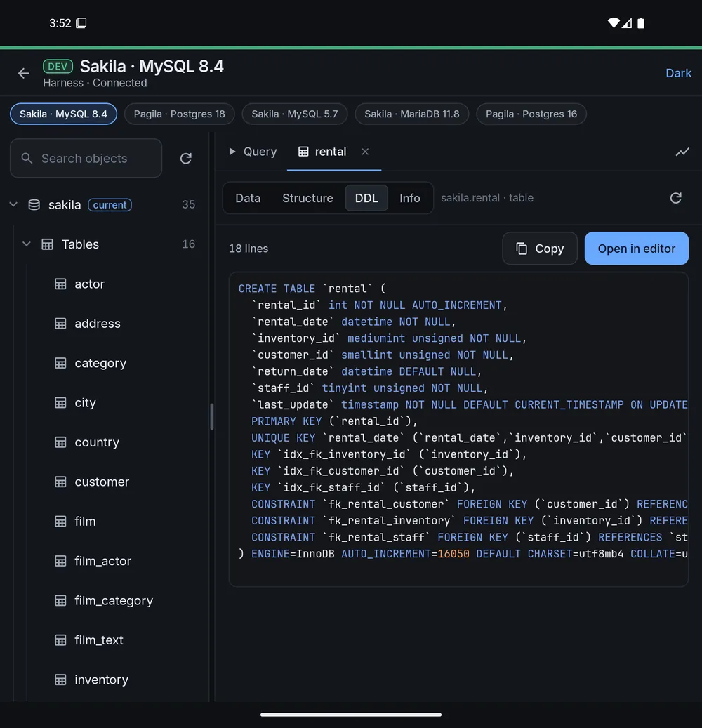Click the city table icon
Screen dimensions: 702x728
tap(60, 402)
